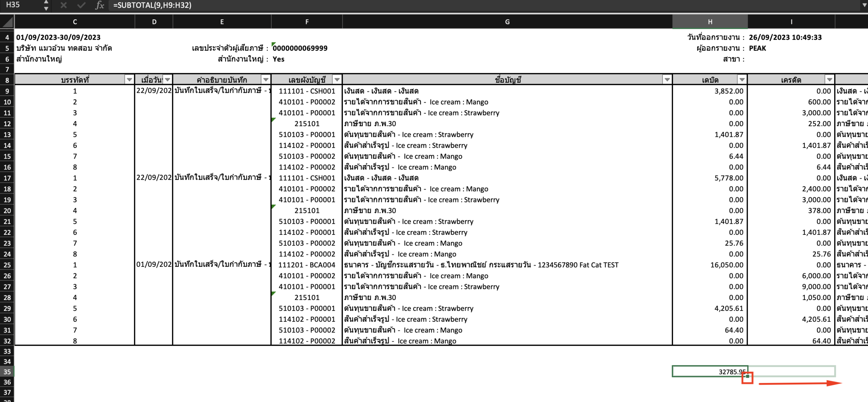The image size is (868, 402).
Task: Expand the formula bar with the right-side arrow
Action: (x=864, y=5)
